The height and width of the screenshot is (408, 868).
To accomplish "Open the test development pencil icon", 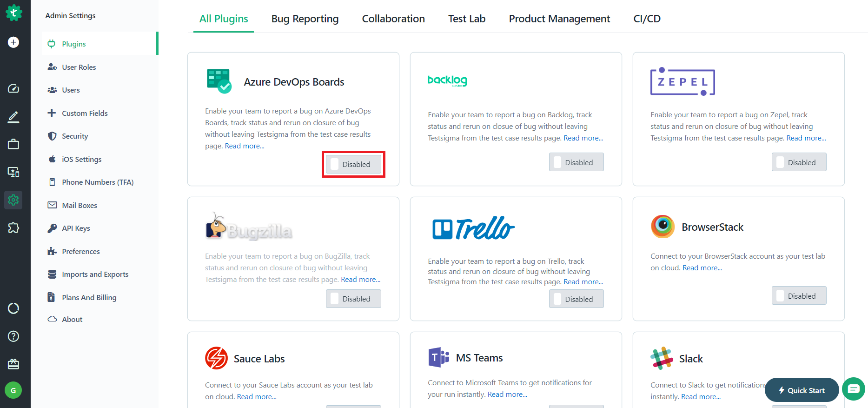I will 13,117.
